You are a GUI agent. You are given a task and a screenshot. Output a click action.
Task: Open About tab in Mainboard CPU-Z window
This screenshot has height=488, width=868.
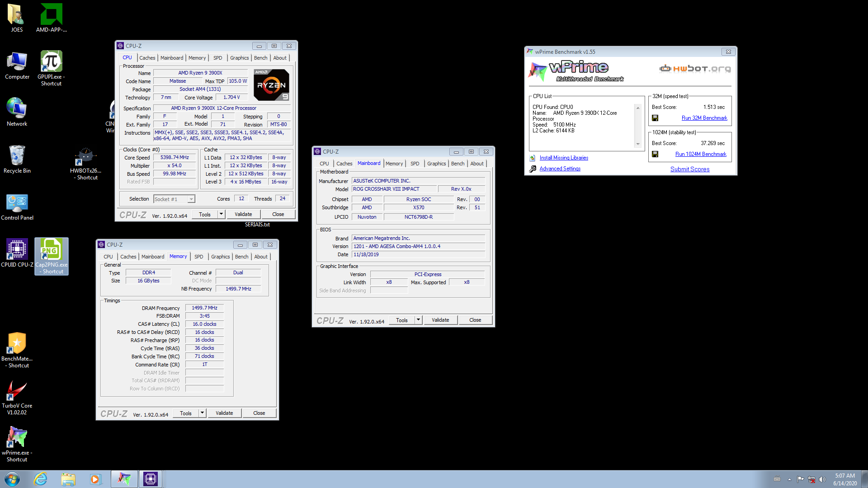pos(476,164)
